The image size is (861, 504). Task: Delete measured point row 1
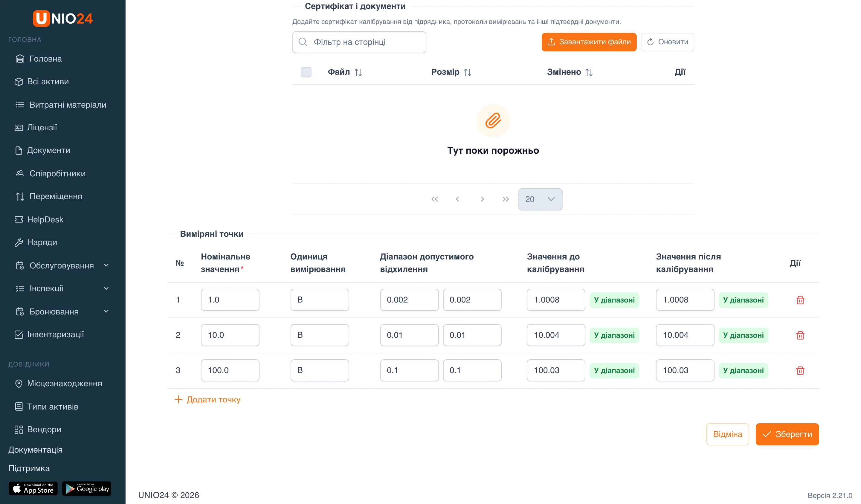800,300
